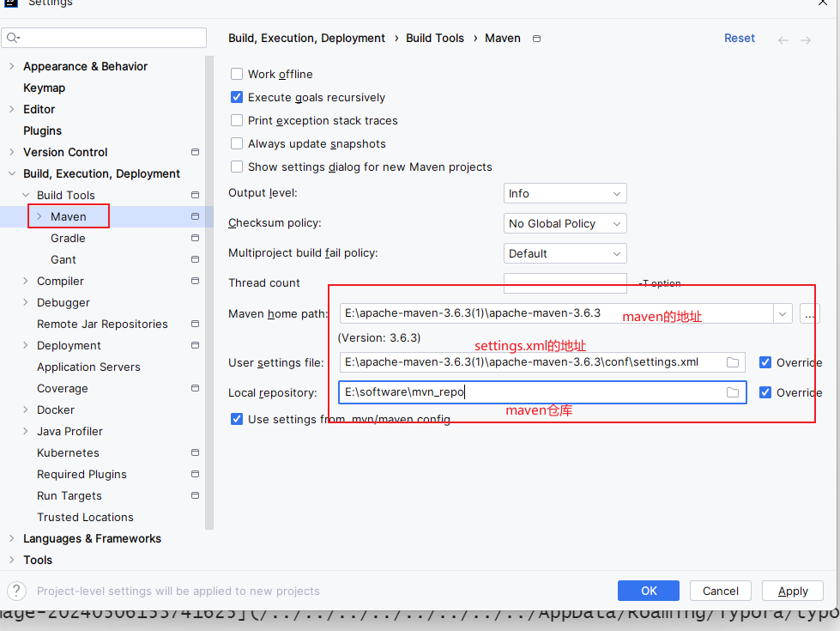Open Multiproject build fail policy dropdown

565,253
